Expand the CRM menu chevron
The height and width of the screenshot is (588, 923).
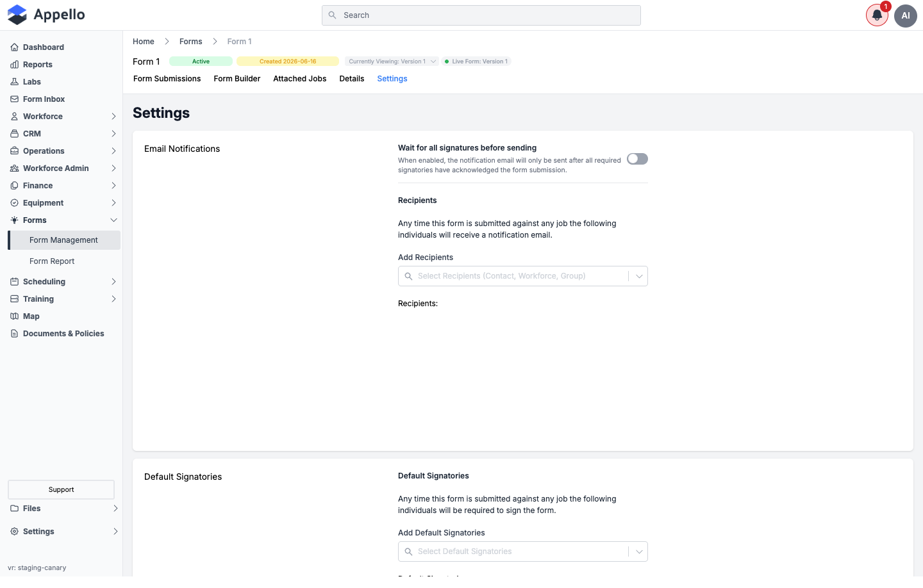(113, 134)
